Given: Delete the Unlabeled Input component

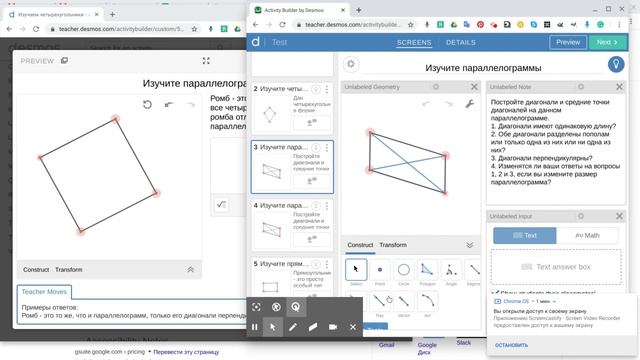Looking at the screenshot, I should (x=619, y=216).
